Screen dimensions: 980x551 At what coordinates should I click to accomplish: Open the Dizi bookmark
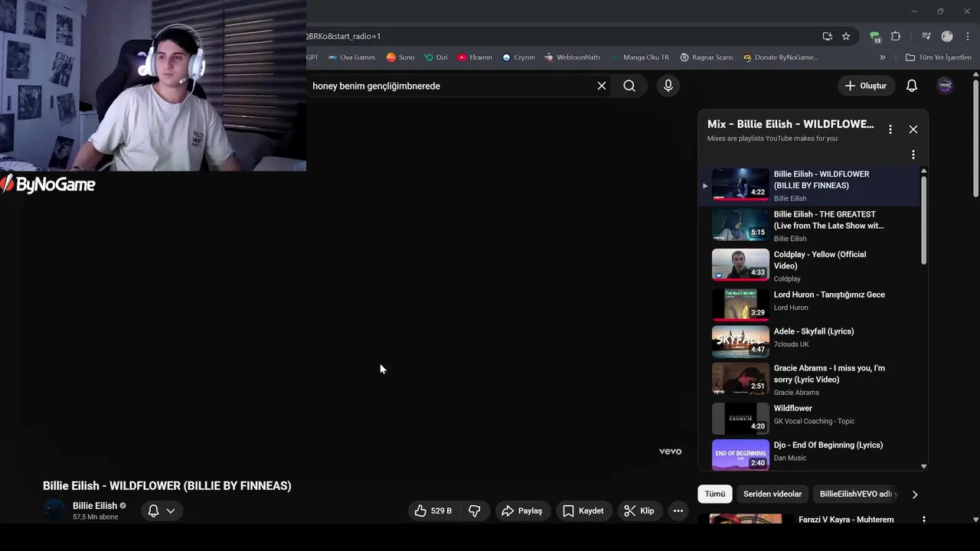point(436,57)
